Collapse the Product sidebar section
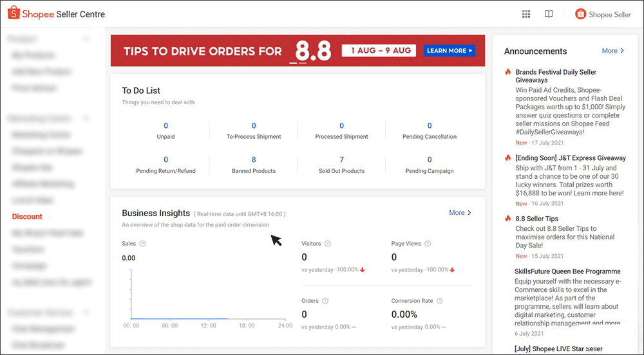644x355 pixels. coord(87,39)
